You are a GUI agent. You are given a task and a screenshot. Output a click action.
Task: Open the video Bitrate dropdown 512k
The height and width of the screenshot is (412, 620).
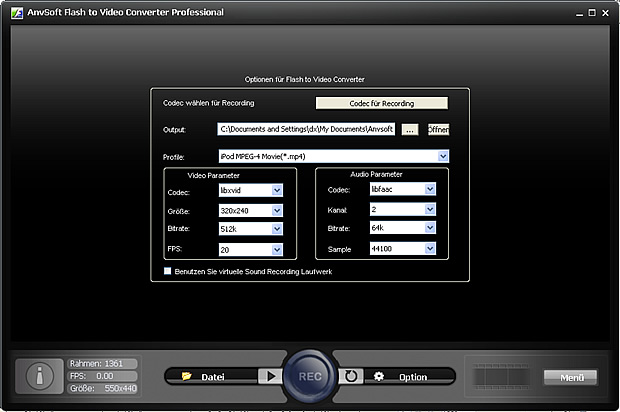tap(277, 229)
